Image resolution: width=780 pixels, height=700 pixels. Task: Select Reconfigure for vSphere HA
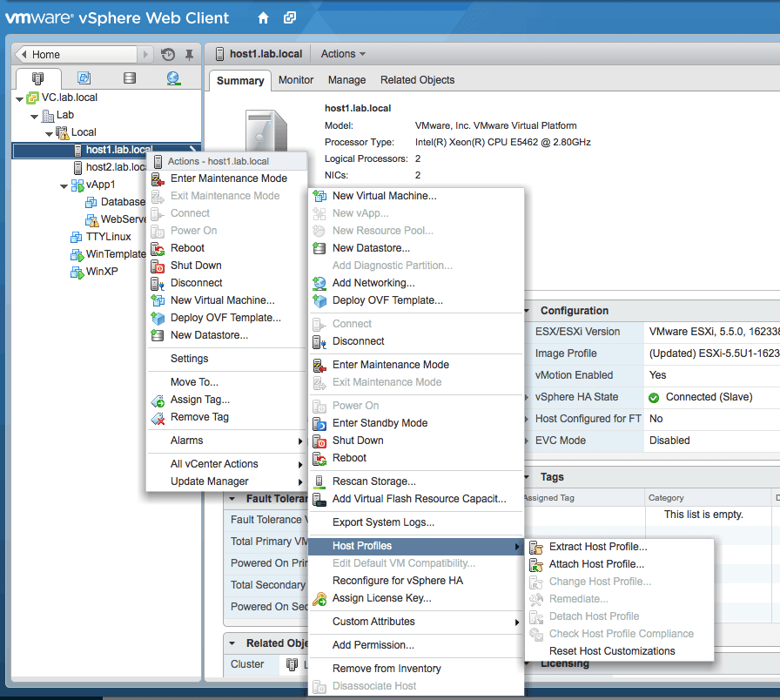pyautogui.click(x=416, y=581)
